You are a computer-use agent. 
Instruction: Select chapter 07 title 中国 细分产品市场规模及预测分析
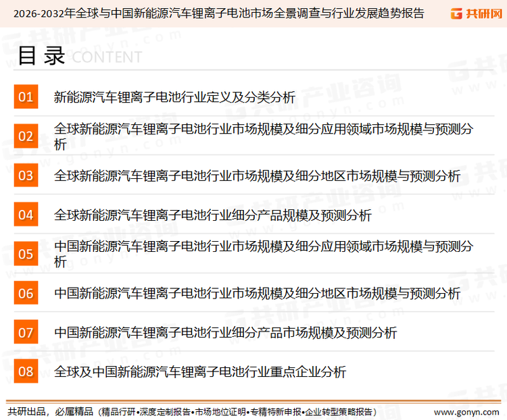click(225, 332)
